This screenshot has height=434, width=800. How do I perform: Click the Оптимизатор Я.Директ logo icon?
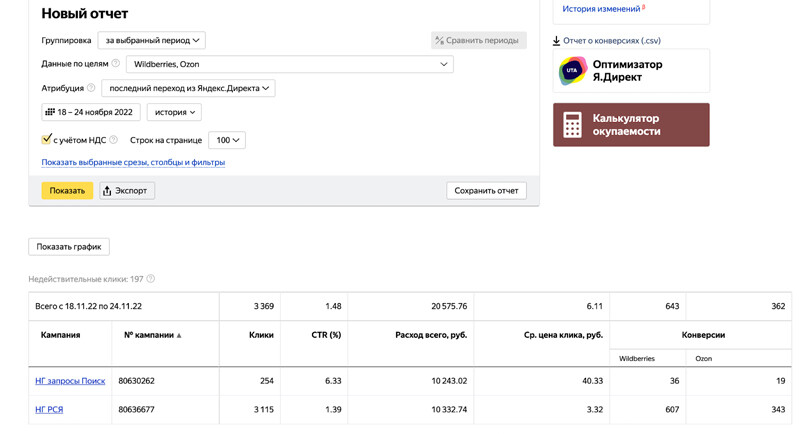pos(572,71)
